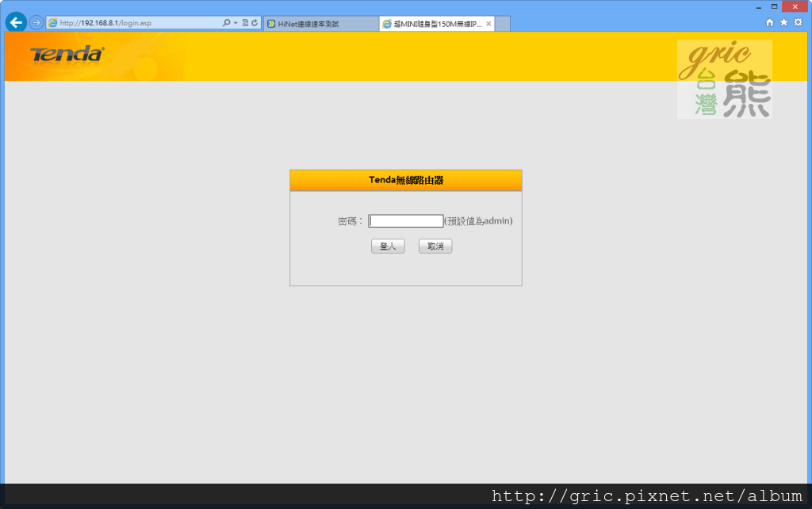Click the browser home icon
Viewport: 812px width, 509px height.
pos(769,22)
